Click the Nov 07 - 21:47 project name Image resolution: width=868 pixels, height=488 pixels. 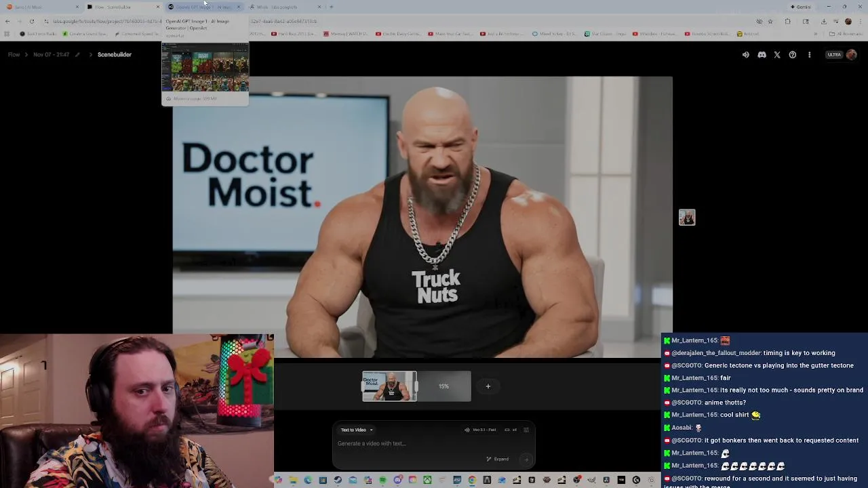(x=52, y=55)
